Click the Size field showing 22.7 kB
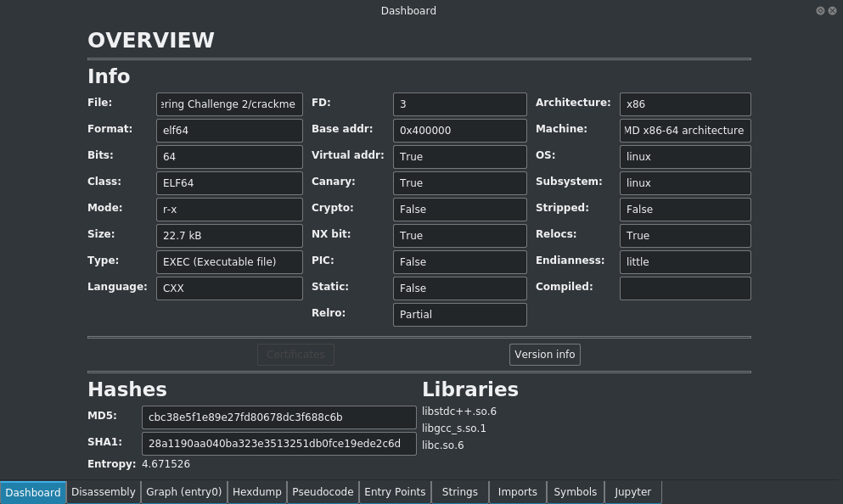Screen dimensions: 843x504 [x=229, y=236]
